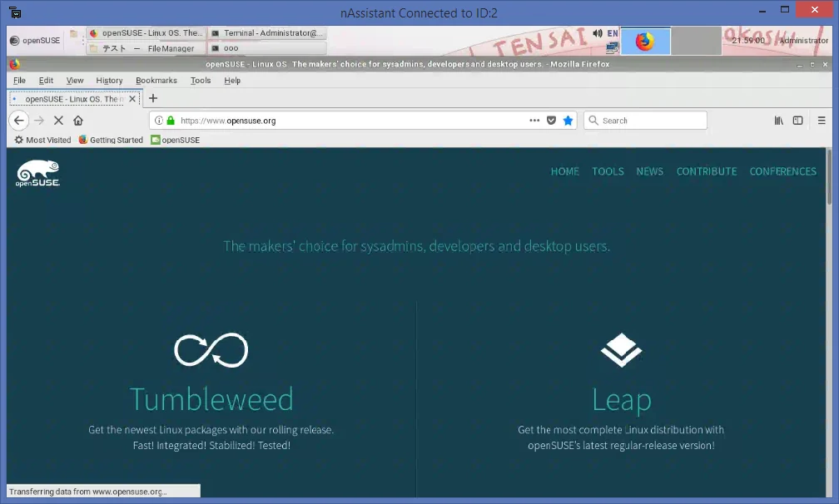Click the network monitors tray icon

click(x=612, y=48)
